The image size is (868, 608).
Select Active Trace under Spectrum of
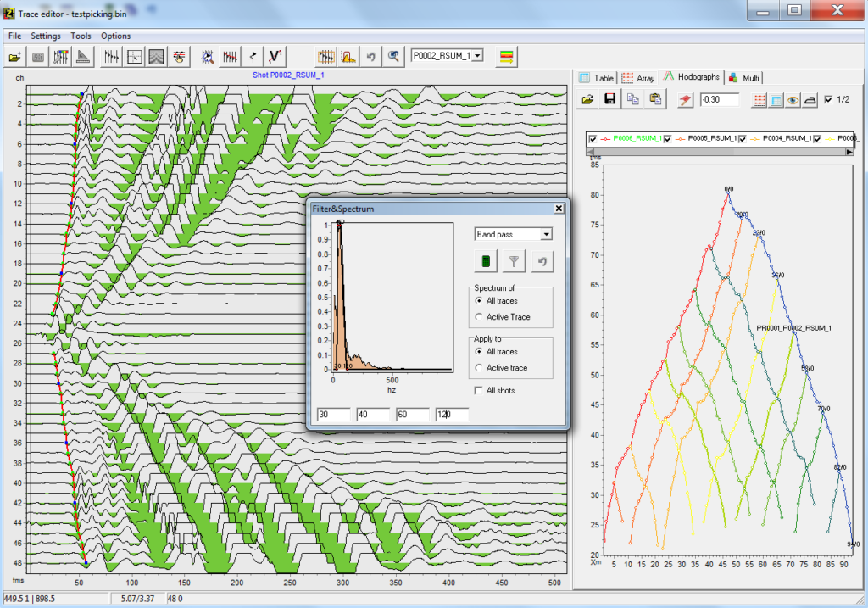pyautogui.click(x=480, y=317)
